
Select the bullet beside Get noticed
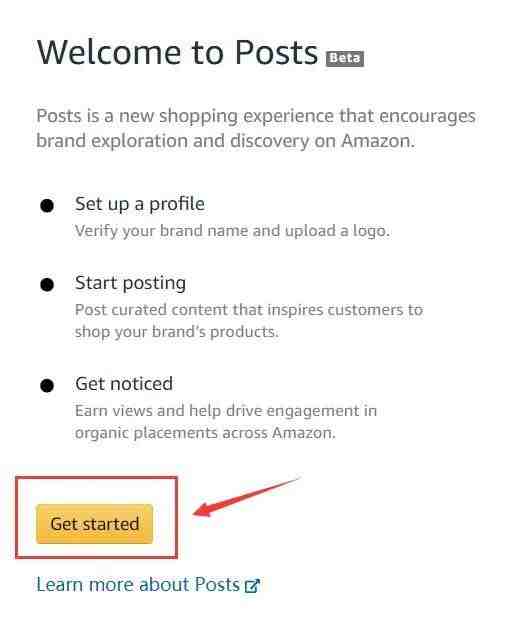(47, 385)
